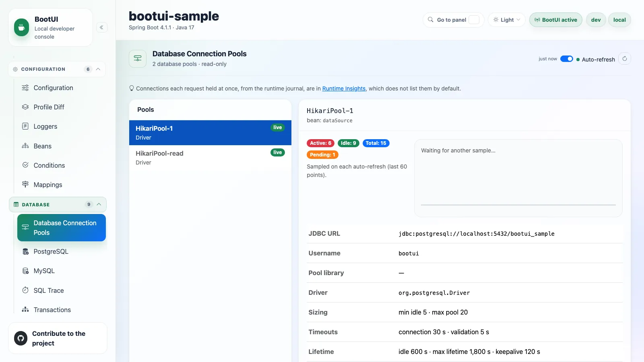Open the Runtime Insights link
644x362 pixels.
(x=344, y=88)
